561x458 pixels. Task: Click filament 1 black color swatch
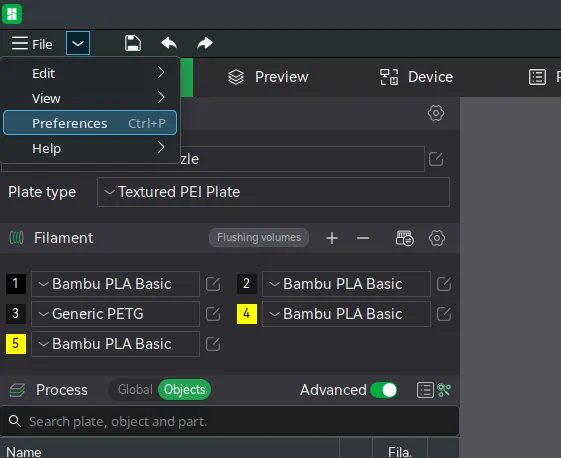(x=16, y=284)
